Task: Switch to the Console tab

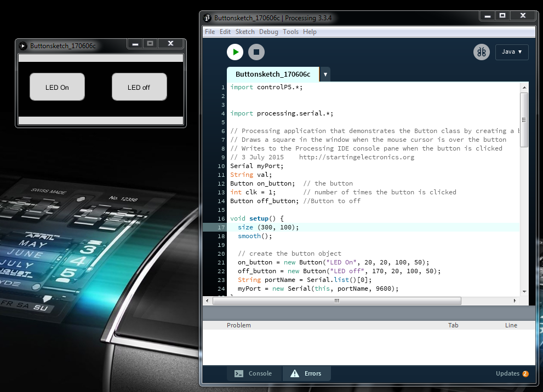Action: 255,373
